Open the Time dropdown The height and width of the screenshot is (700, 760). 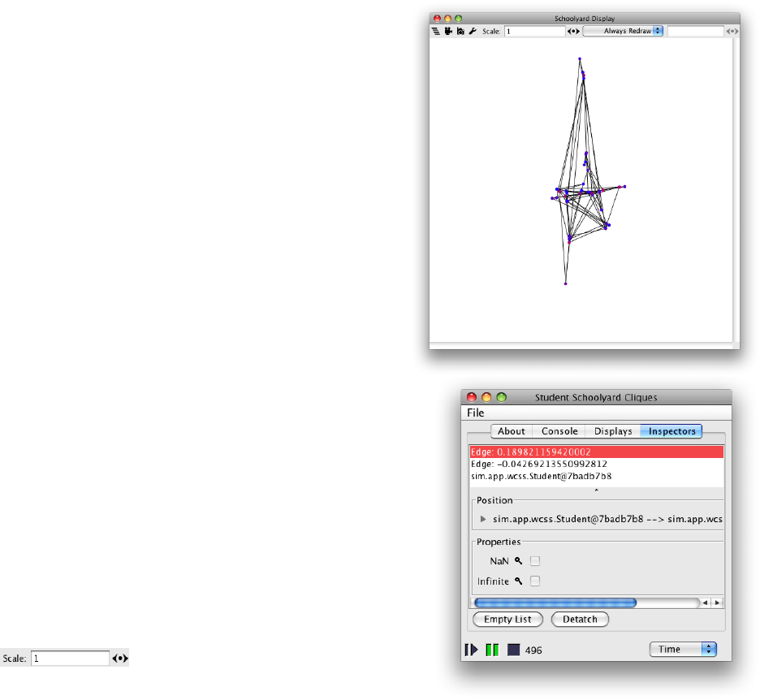683,649
